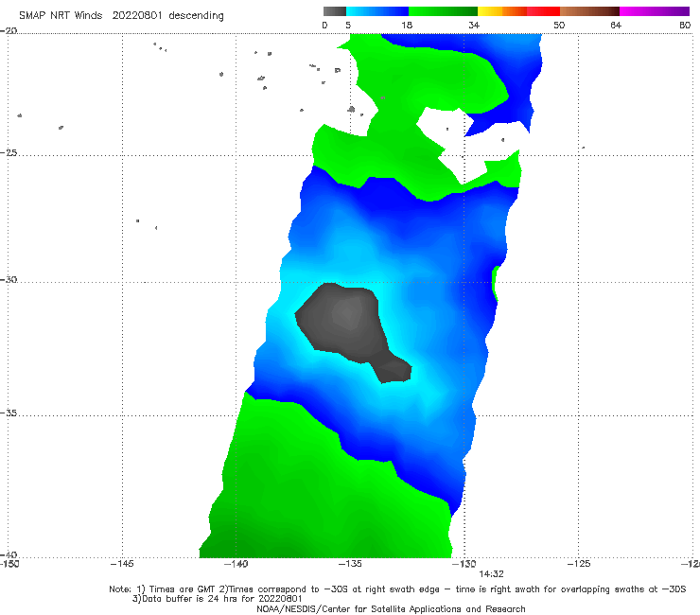Image resolution: width=700 pixels, height=615 pixels.
Task: Click the longitude label "-135"
Action: (x=350, y=564)
